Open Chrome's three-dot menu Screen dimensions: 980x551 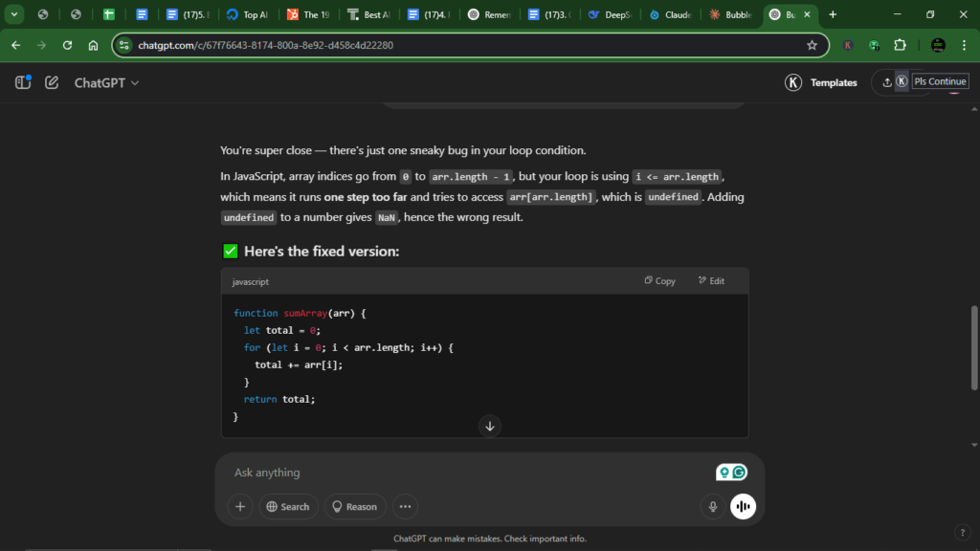962,45
